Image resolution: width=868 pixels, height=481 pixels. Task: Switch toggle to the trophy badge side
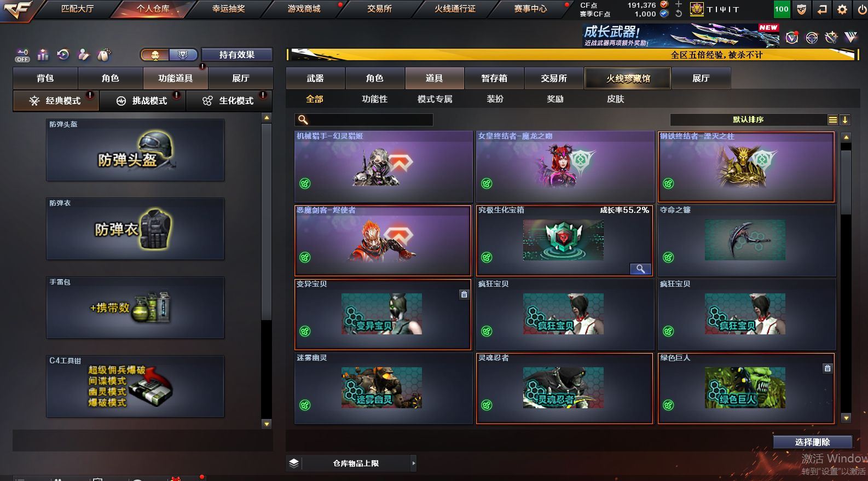[183, 55]
